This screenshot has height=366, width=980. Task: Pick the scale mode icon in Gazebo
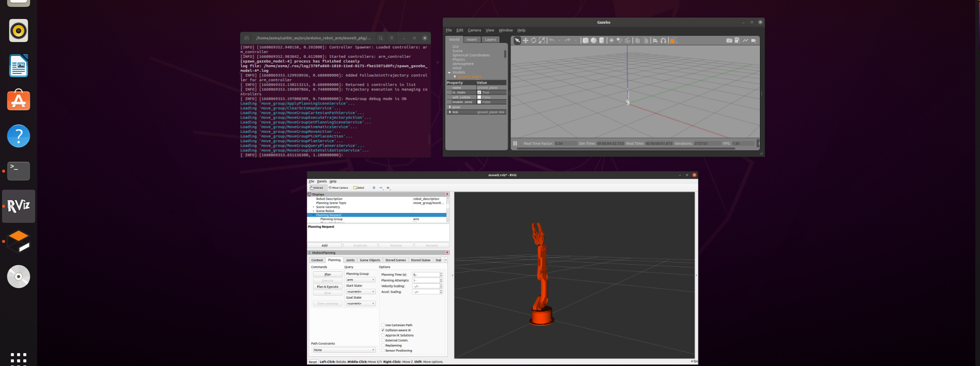point(542,40)
